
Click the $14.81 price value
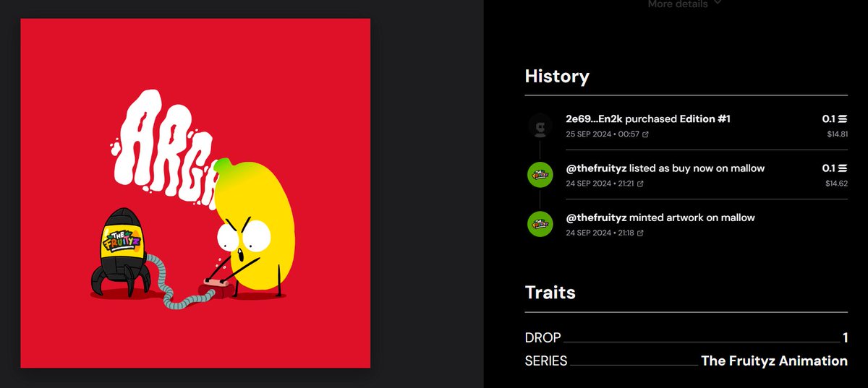click(x=838, y=134)
